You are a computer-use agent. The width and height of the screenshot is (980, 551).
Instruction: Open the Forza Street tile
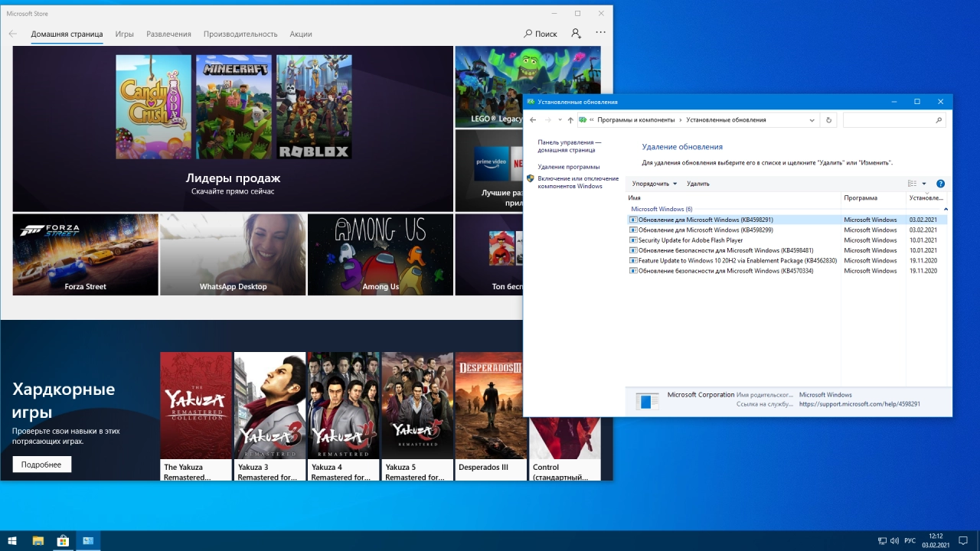point(85,254)
